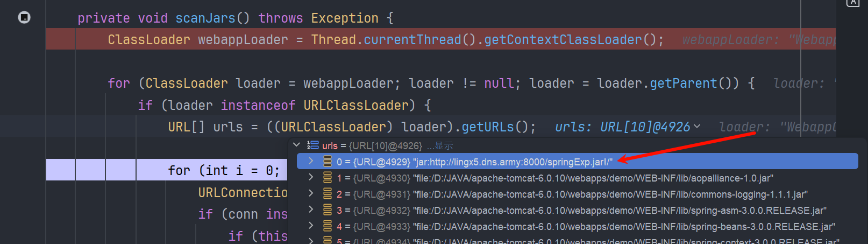Expand element 2 = {URL@4931}
The height and width of the screenshot is (244, 868).
(311, 193)
